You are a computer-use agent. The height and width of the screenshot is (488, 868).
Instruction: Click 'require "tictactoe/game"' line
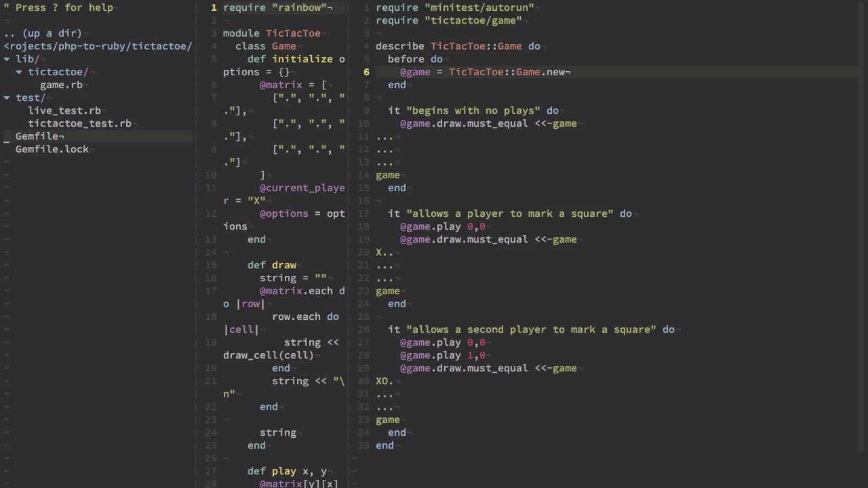tap(449, 20)
